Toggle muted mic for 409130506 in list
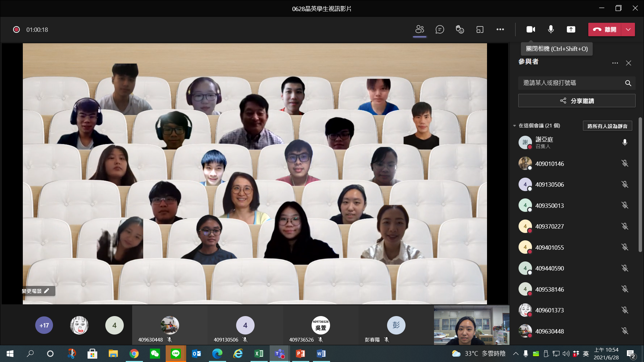644x362 pixels. (625, 184)
